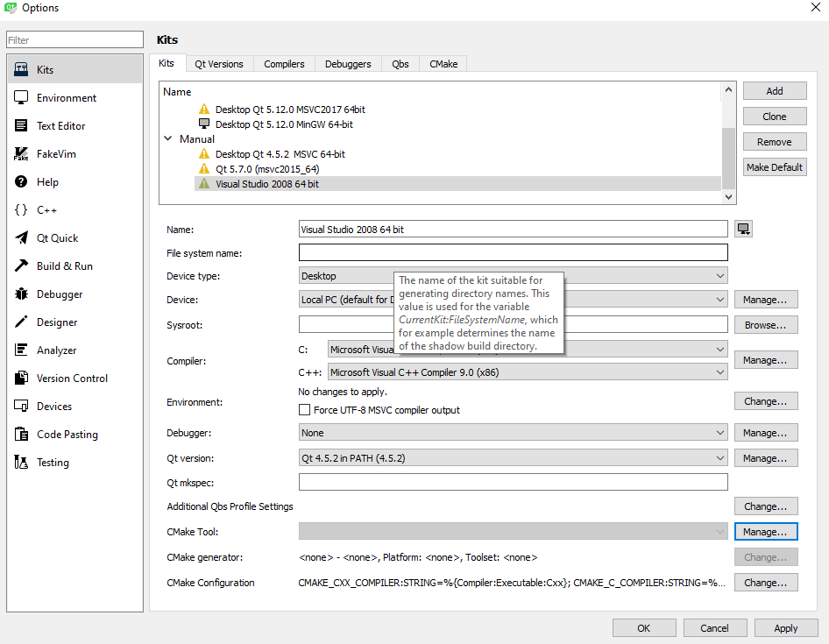Open the C++ compiler dropdown
The height and width of the screenshot is (644, 829).
click(528, 372)
